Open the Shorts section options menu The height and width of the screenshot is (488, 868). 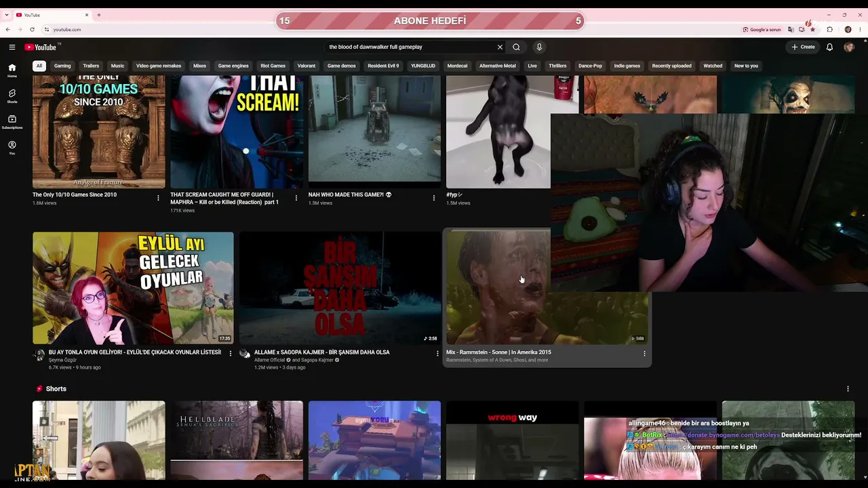tap(848, 388)
